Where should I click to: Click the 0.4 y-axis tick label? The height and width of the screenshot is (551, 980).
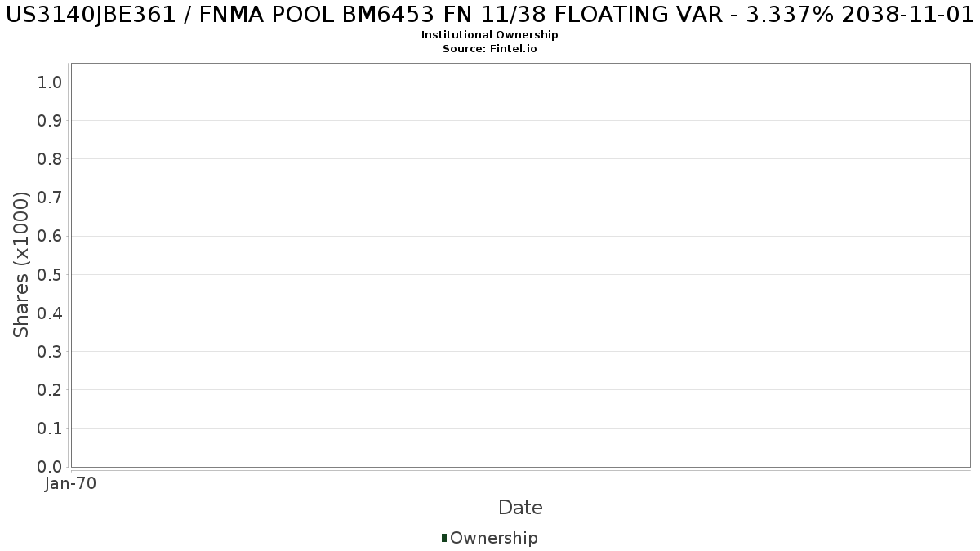point(51,313)
